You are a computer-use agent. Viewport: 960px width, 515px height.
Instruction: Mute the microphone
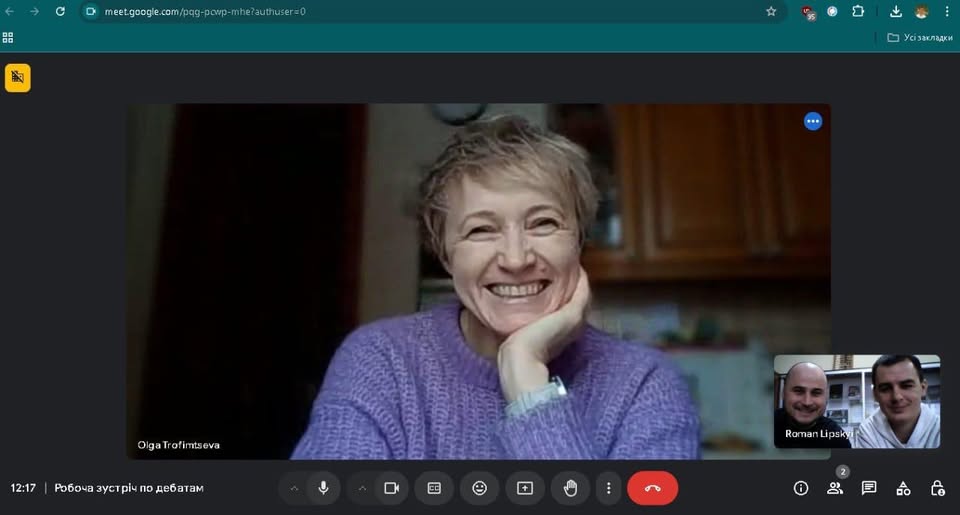click(x=323, y=488)
